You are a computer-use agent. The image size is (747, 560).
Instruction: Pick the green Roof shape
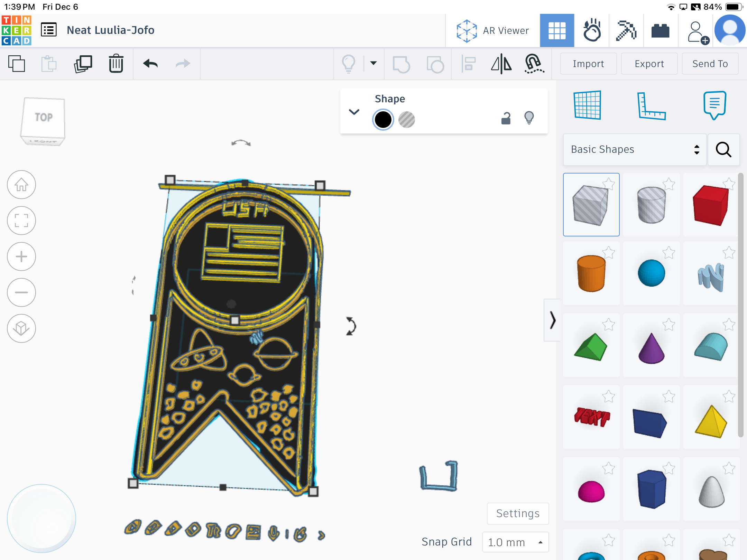(591, 346)
